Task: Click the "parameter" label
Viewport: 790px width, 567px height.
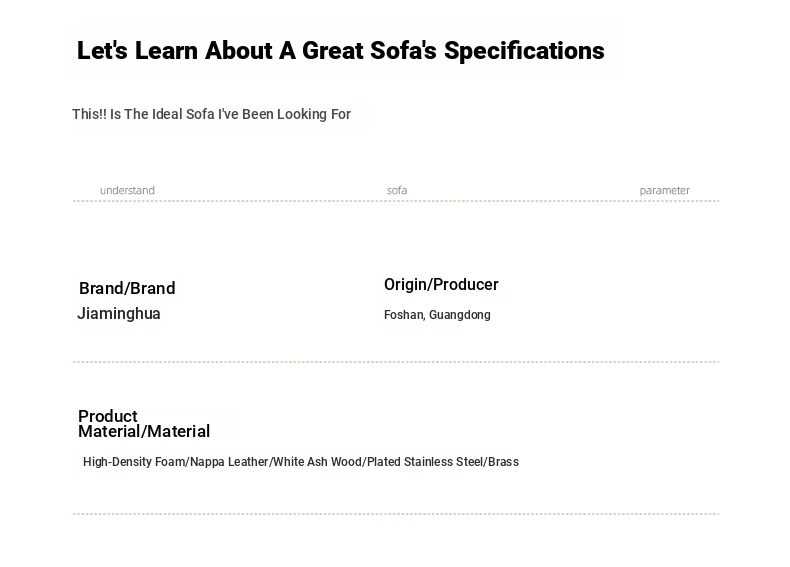Action: click(x=665, y=191)
